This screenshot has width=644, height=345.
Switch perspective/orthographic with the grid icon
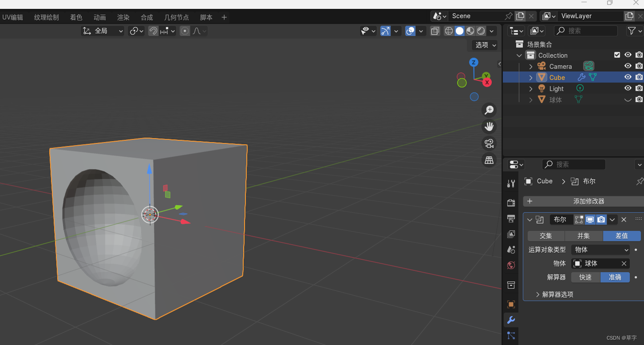coord(489,160)
